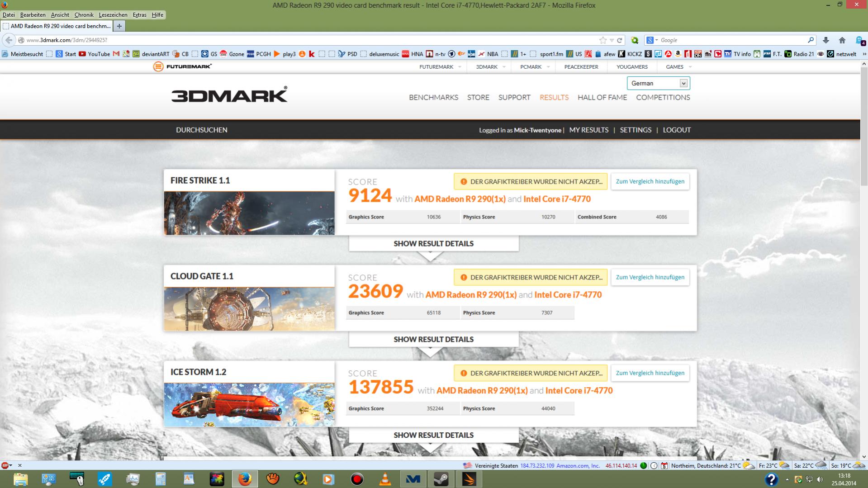Click into the Google search field

click(x=733, y=40)
